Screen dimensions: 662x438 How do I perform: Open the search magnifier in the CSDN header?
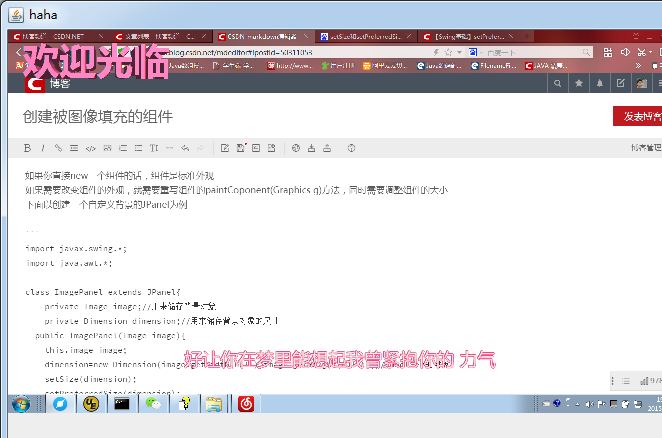pos(558,83)
